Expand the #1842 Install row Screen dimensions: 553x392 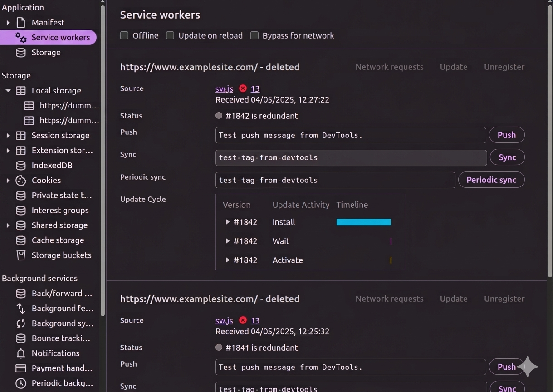[x=227, y=222]
